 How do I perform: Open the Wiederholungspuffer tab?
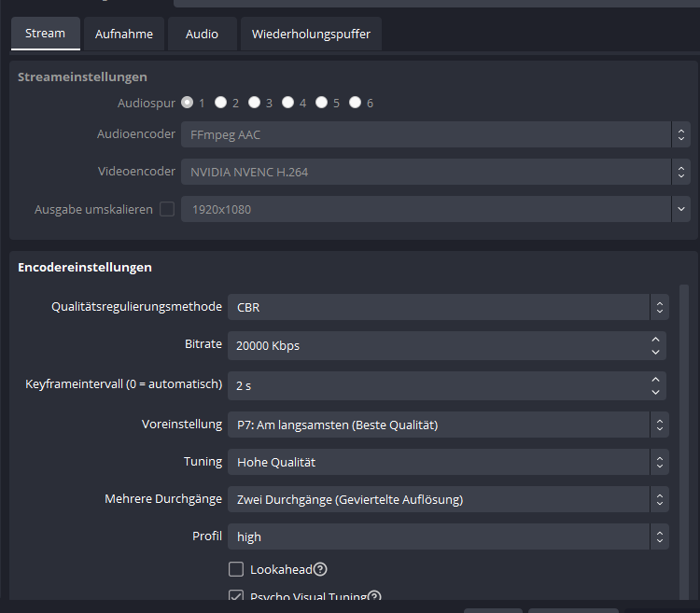pyautogui.click(x=311, y=35)
